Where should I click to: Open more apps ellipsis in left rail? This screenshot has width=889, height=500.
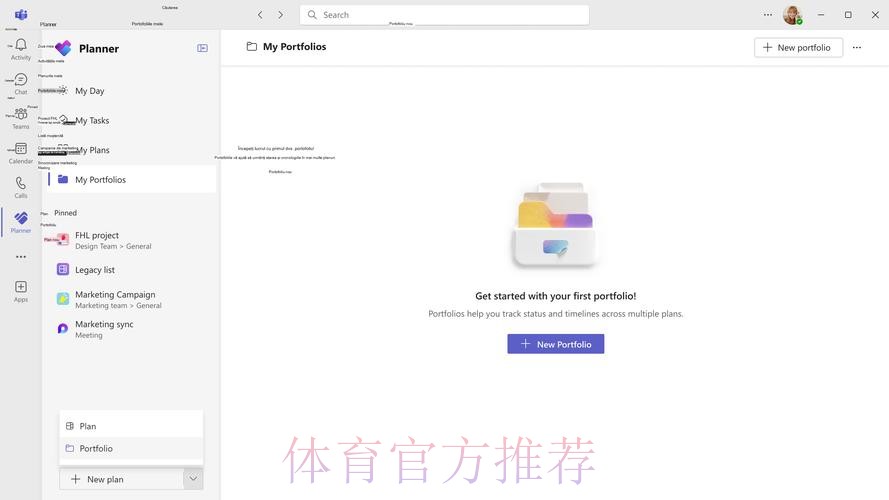coord(21,257)
